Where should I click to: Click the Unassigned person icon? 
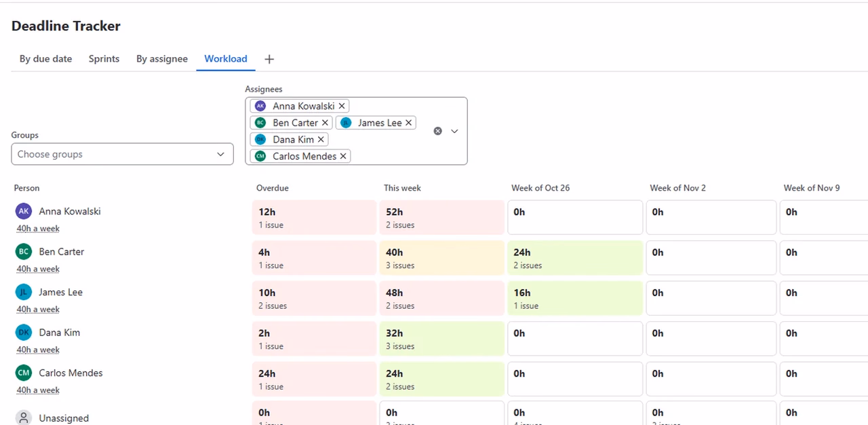pyautogui.click(x=24, y=418)
